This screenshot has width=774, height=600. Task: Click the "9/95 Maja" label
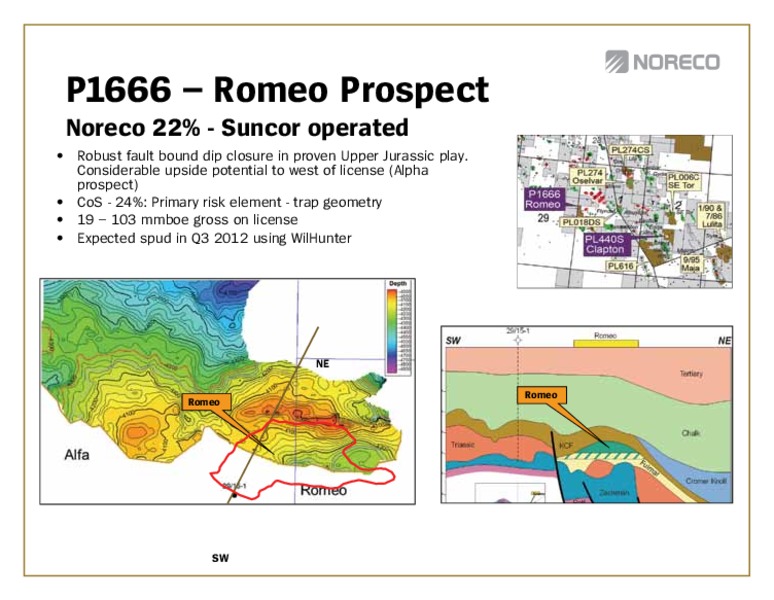click(691, 264)
